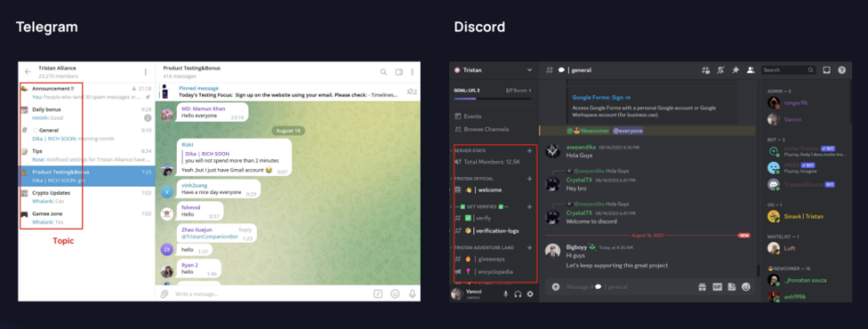This screenshot has height=329, width=868.
Task: Open pinned messages list icon in Telegram
Action: pos(412,91)
